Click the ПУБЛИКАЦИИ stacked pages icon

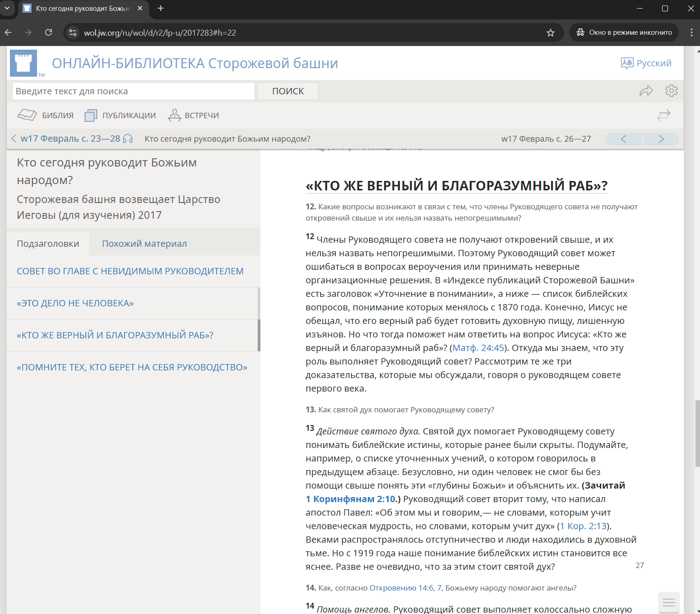(91, 115)
